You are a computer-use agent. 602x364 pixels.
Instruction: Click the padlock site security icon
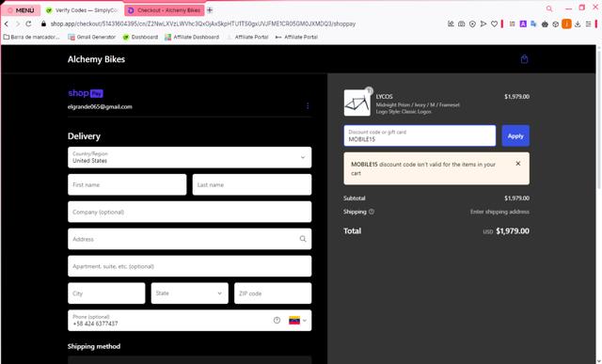click(43, 24)
